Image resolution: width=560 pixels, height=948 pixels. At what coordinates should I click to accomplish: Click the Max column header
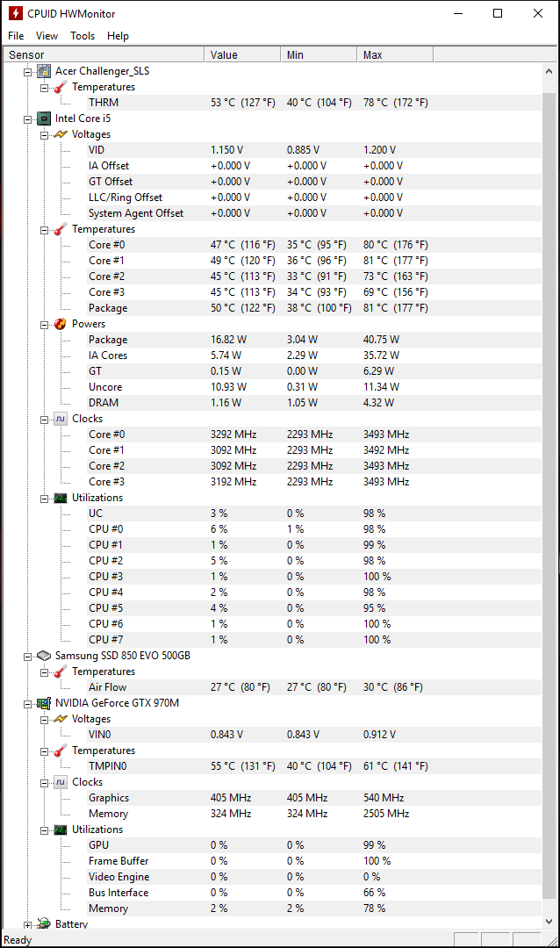pos(395,55)
